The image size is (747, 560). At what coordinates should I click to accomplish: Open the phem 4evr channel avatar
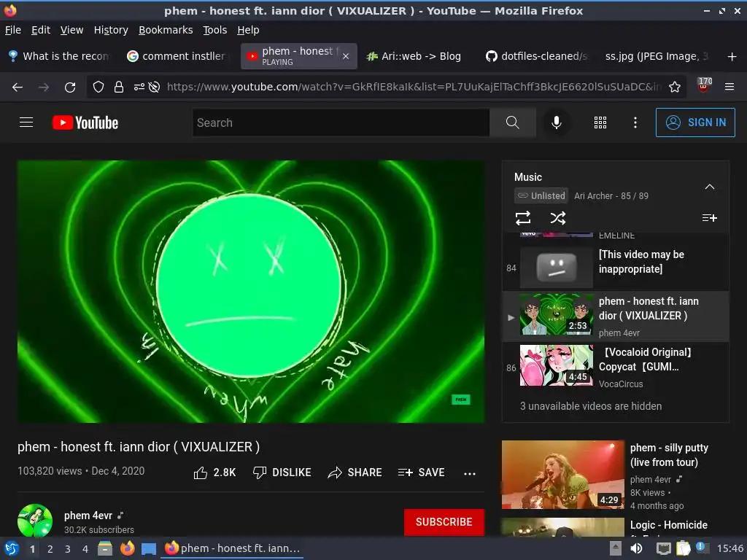(x=35, y=521)
